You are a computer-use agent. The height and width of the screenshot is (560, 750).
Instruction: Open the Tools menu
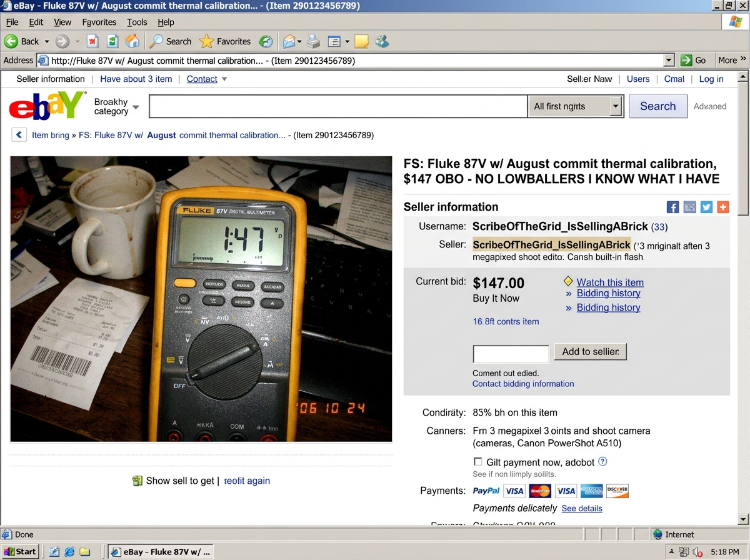pyautogui.click(x=137, y=22)
